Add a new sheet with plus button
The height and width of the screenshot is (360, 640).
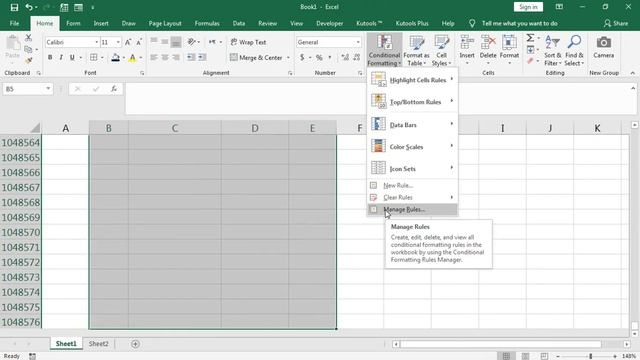[136, 344]
